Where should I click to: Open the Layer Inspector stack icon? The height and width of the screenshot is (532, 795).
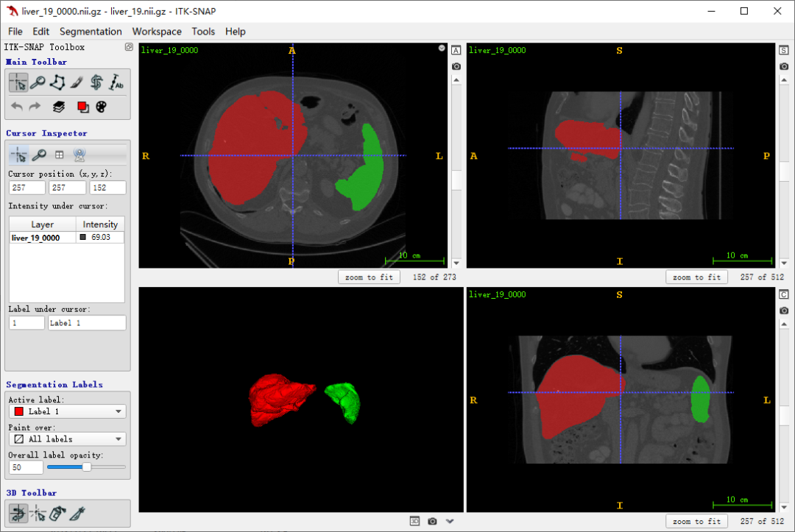[x=59, y=107]
